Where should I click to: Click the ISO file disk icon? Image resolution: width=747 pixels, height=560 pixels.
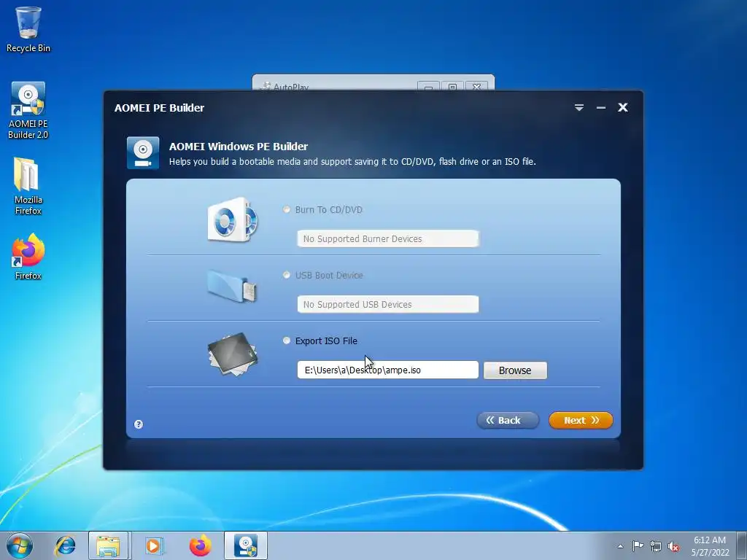click(x=233, y=354)
